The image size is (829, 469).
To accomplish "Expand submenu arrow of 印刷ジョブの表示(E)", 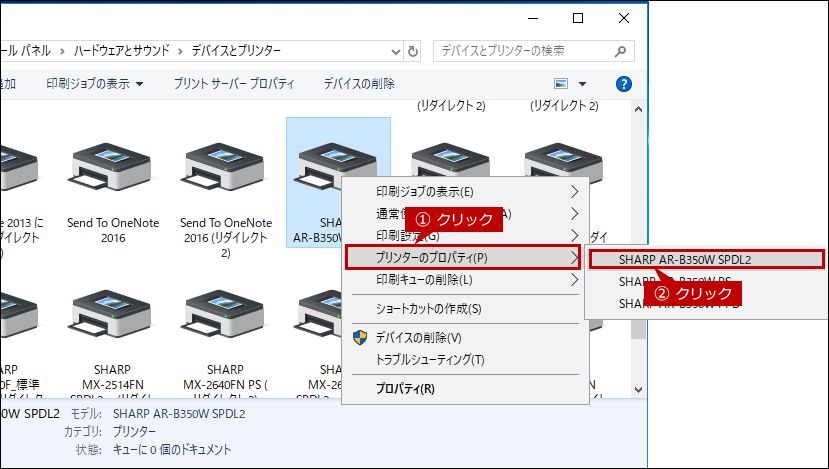I will [x=574, y=191].
